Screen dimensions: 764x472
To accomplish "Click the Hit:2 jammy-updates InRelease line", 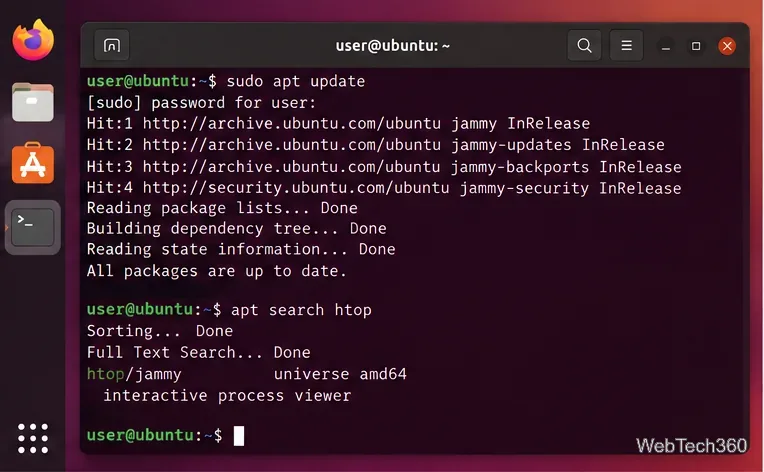I will click(x=376, y=145).
